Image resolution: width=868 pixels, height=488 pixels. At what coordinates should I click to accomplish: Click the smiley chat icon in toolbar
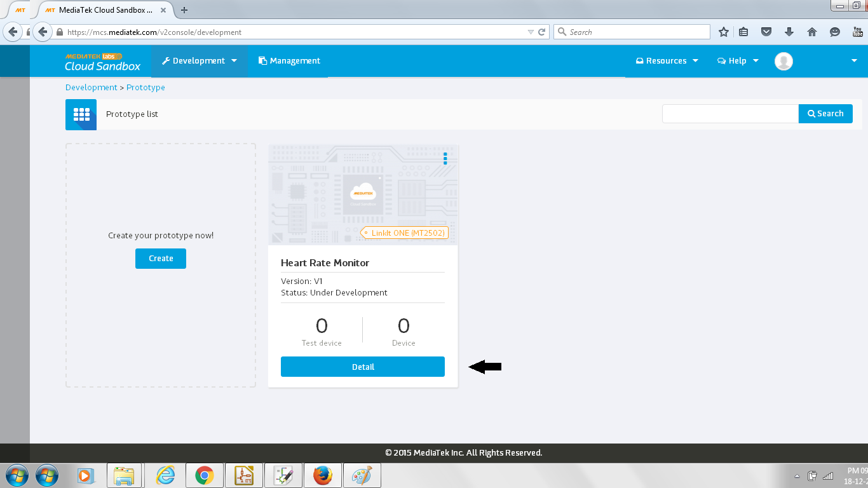[835, 32]
